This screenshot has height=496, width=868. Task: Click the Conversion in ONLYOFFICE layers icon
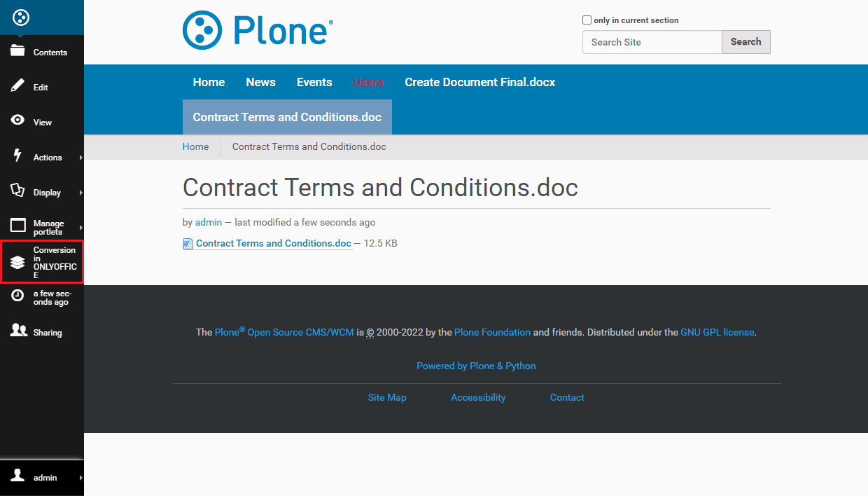click(x=18, y=263)
